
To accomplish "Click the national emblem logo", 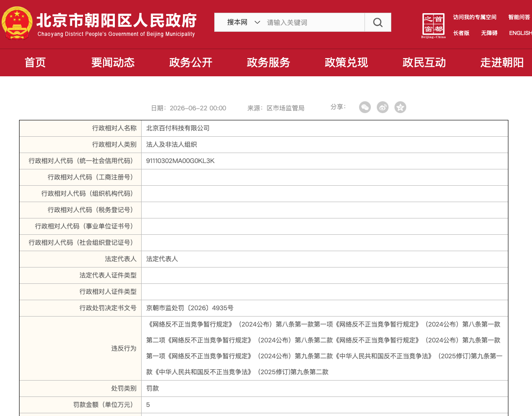I will click(17, 23).
